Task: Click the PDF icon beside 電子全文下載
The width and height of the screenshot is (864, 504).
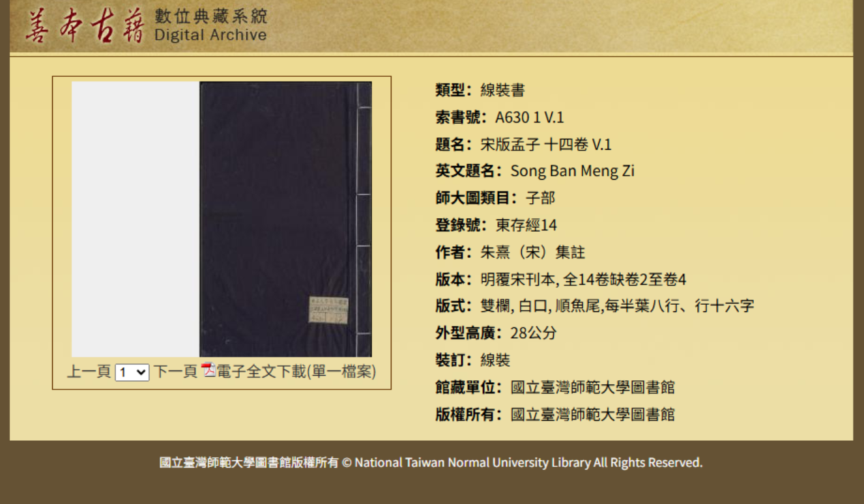Action: tap(209, 371)
